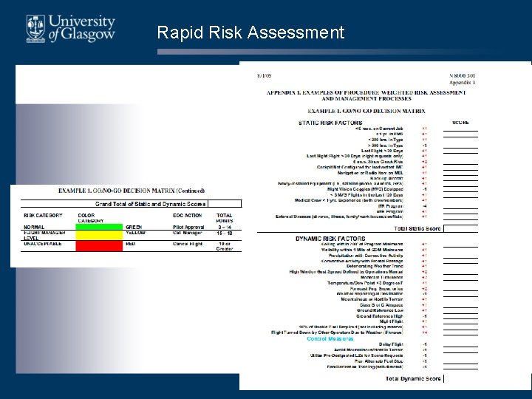
Task: Click the 'Last Flight >30 Days' static factor row
Action: (382, 151)
